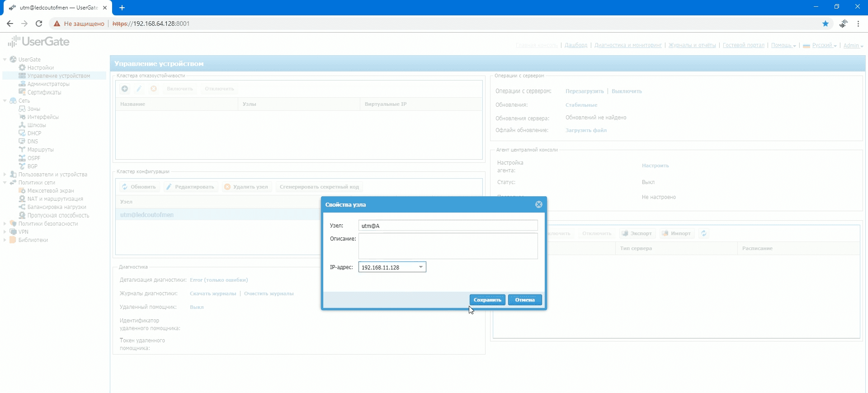868x393 pixels.
Task: Open the Admin user dropdown menu
Action: tap(854, 45)
